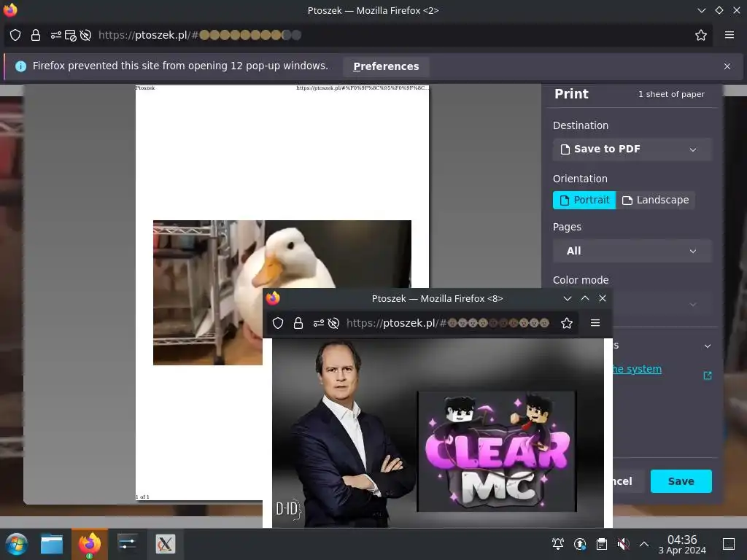Click the notifications bell tray icon
This screenshot has height=560, width=747.
tap(558, 544)
